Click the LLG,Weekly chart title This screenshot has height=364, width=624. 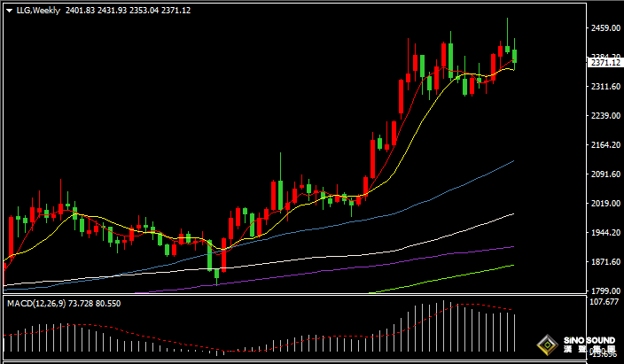click(x=37, y=10)
